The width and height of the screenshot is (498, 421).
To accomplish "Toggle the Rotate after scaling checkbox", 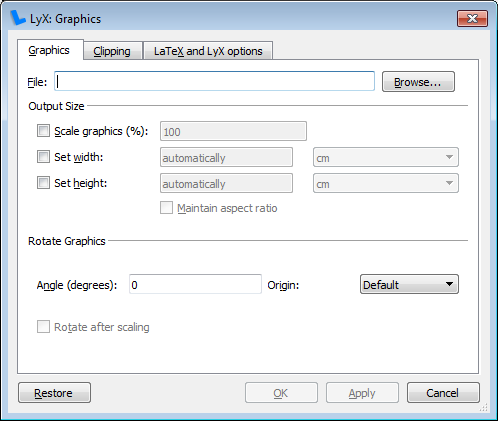I will click(x=43, y=327).
